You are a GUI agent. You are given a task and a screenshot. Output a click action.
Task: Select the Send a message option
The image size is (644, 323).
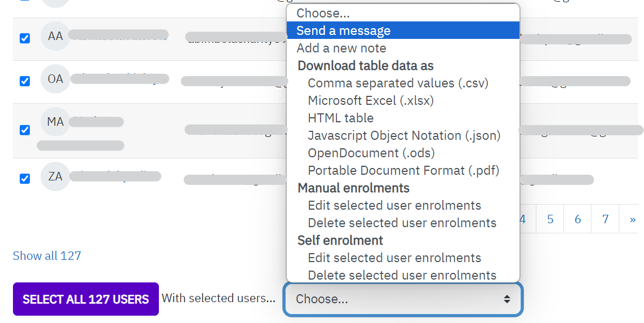[x=403, y=30]
